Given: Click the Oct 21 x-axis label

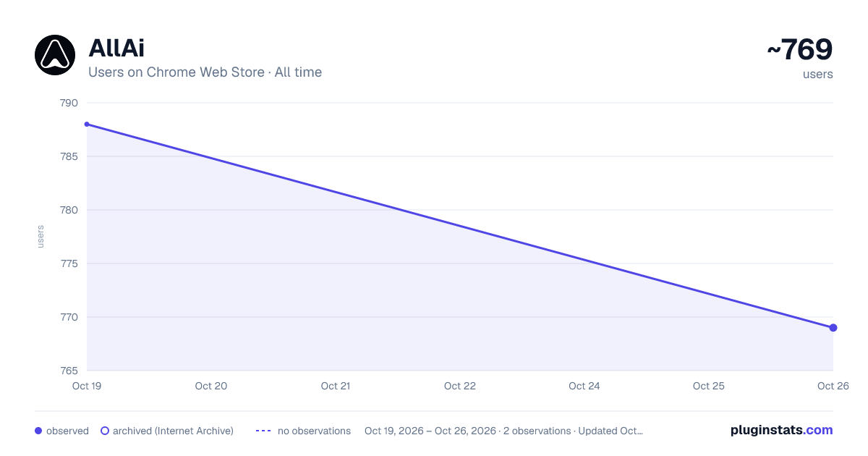Looking at the screenshot, I should coord(336,386).
